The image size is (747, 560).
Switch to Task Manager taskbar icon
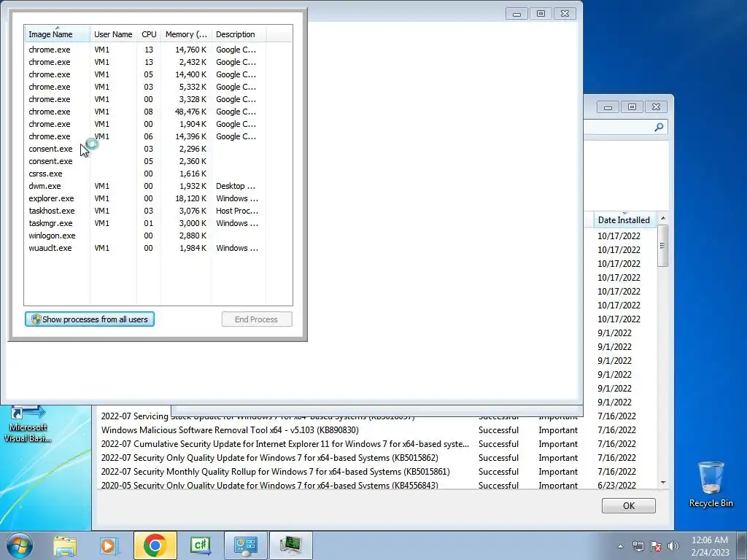pos(290,545)
